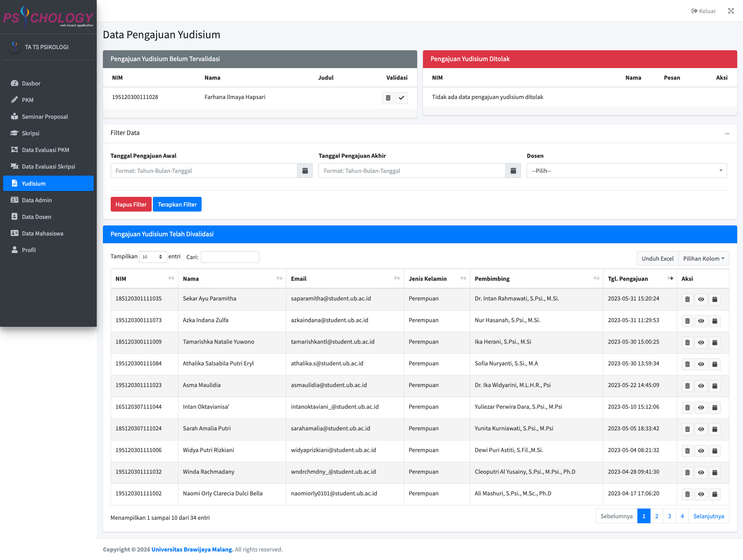Screen dimensions: 743x560
Task: Toggle fullscreen icon at top right
Action: [731, 11]
